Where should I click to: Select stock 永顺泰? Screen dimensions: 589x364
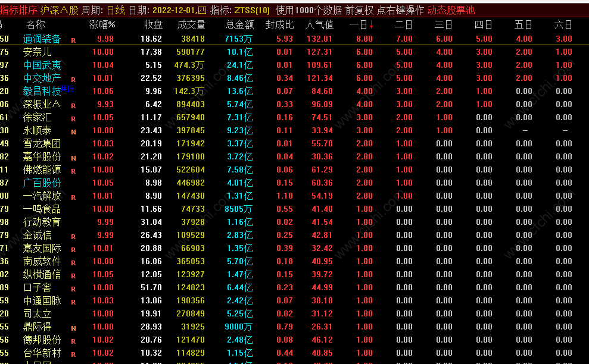pyautogui.click(x=37, y=131)
